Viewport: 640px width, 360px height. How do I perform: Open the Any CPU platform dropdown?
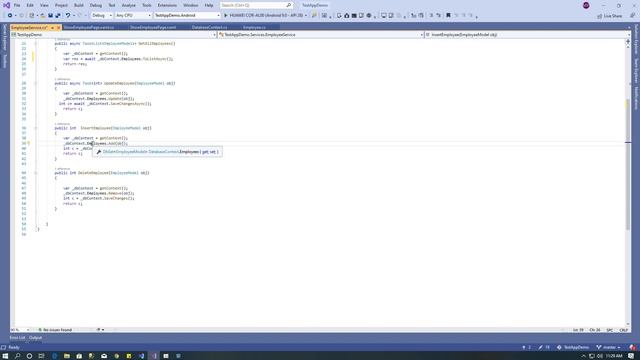click(133, 16)
